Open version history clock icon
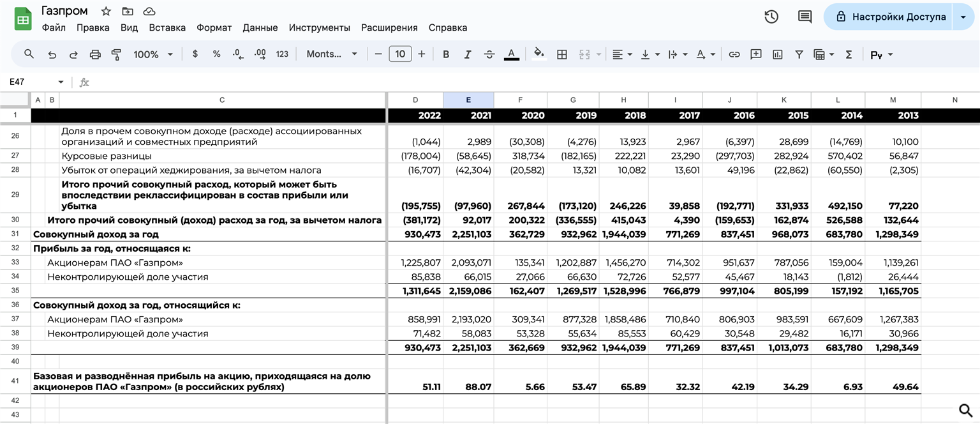The height and width of the screenshot is (424, 980). click(x=771, y=17)
